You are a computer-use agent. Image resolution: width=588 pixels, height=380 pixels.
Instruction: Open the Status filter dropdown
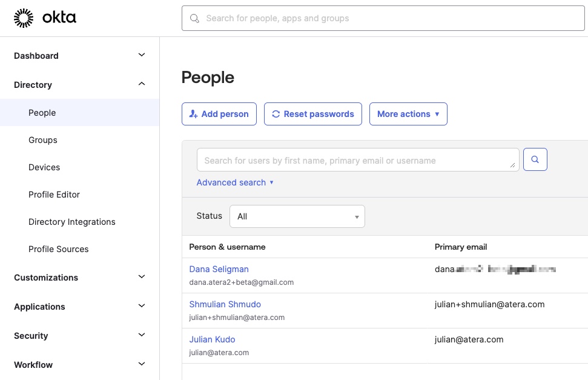tap(297, 216)
